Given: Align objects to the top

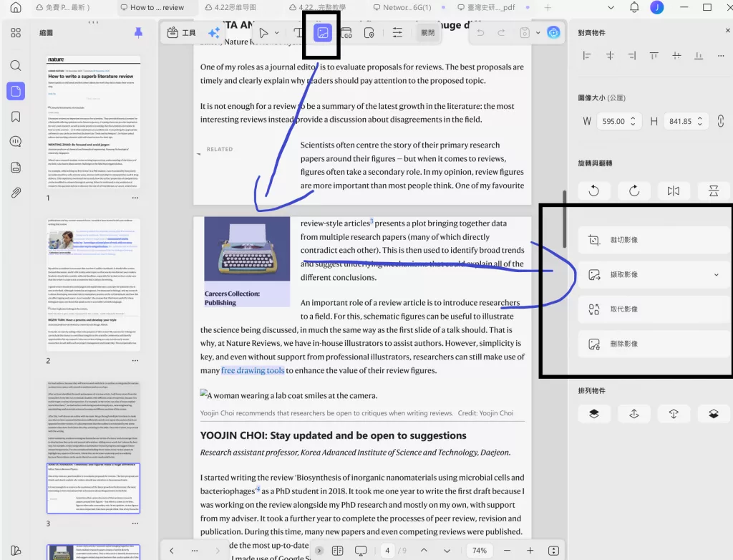Looking at the screenshot, I should (654, 56).
